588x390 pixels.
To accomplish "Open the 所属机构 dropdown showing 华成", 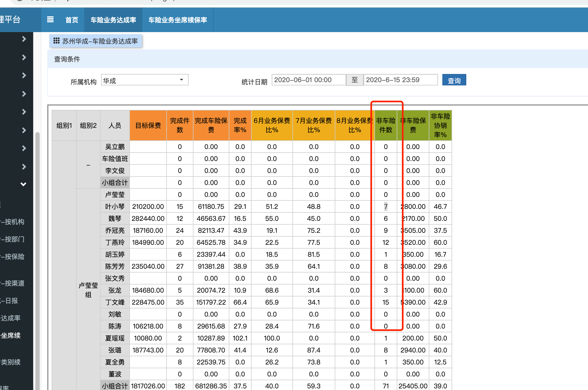I will coord(145,80).
